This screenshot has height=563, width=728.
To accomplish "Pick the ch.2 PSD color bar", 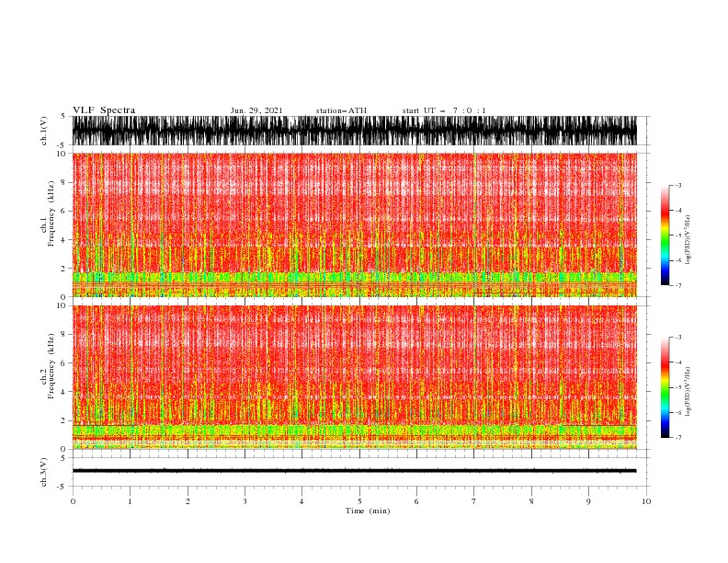I will [x=665, y=387].
